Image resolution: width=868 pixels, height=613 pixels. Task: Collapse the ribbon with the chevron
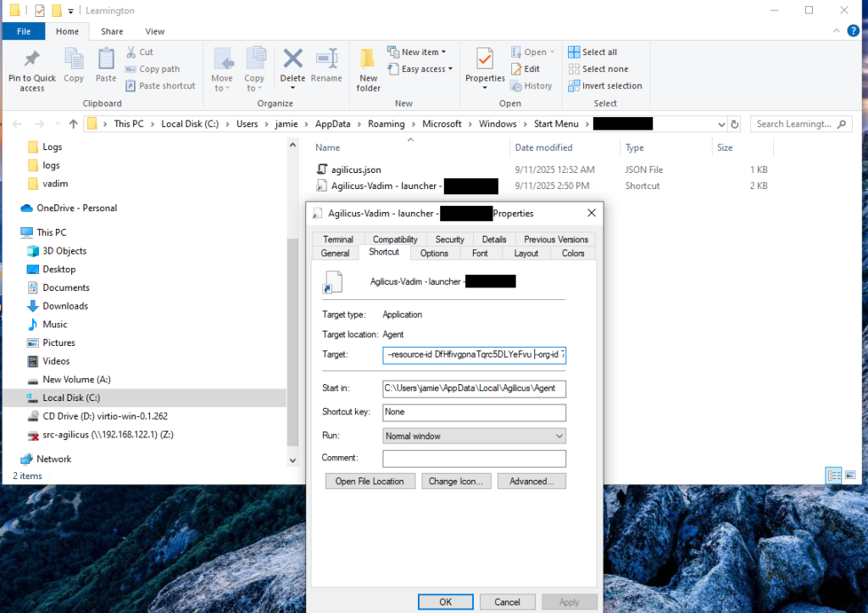point(836,31)
